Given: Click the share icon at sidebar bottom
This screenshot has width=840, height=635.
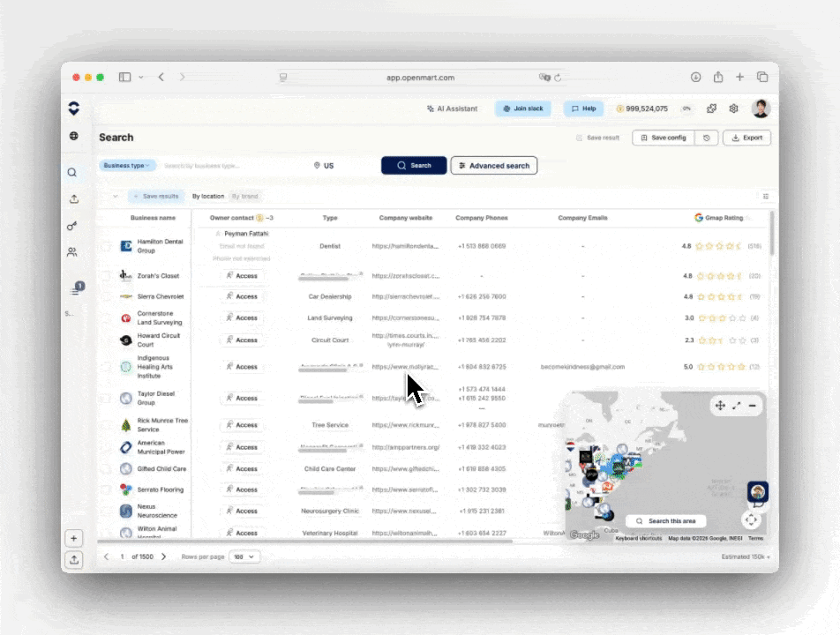Looking at the screenshot, I should pos(74,559).
